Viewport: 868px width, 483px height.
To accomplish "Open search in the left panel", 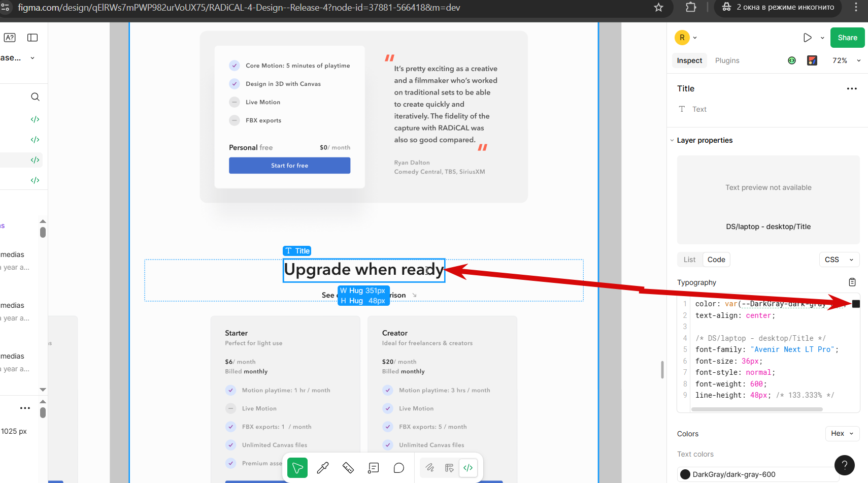I will pyautogui.click(x=35, y=97).
